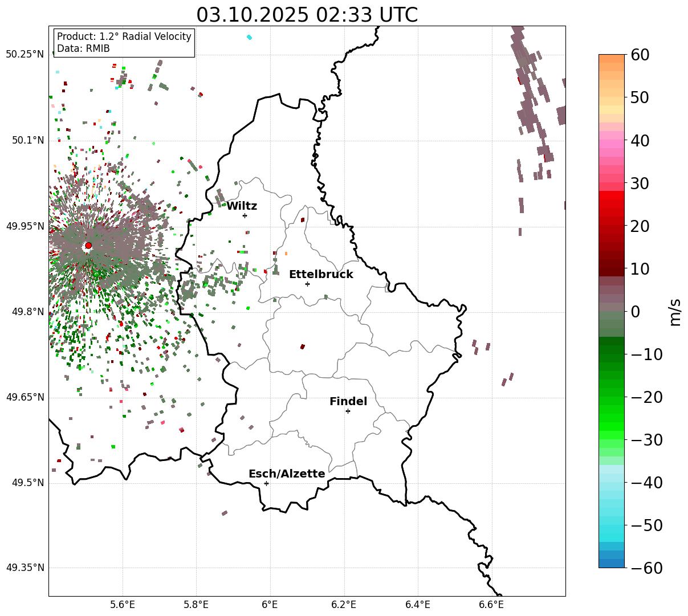
Task: Click the colorbar −30 tick label
Action: coord(646,439)
